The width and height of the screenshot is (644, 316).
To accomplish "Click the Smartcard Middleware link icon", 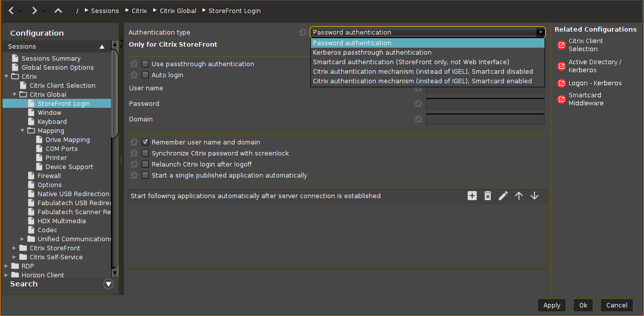I will (x=562, y=99).
